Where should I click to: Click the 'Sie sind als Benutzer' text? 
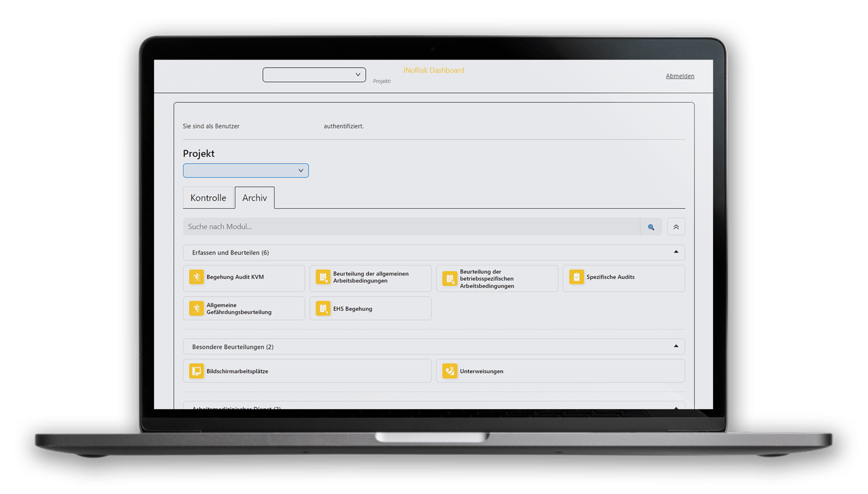[x=211, y=126]
